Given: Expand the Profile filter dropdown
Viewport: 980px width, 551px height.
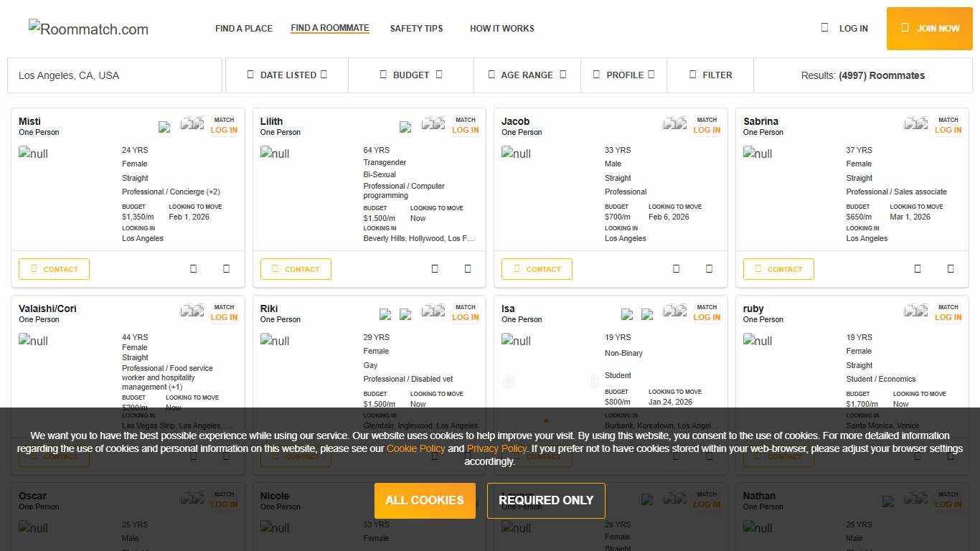Looking at the screenshot, I should pyautogui.click(x=624, y=75).
